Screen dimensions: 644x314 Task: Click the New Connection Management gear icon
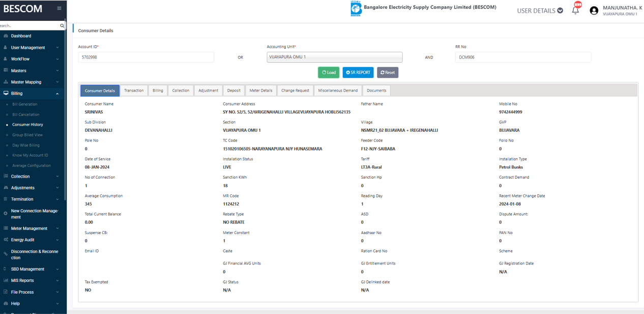[x=6, y=214]
